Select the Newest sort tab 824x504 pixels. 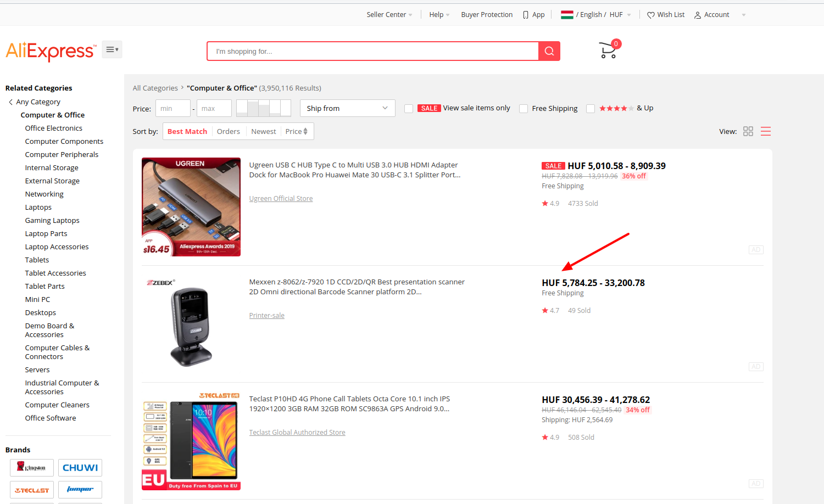point(264,131)
